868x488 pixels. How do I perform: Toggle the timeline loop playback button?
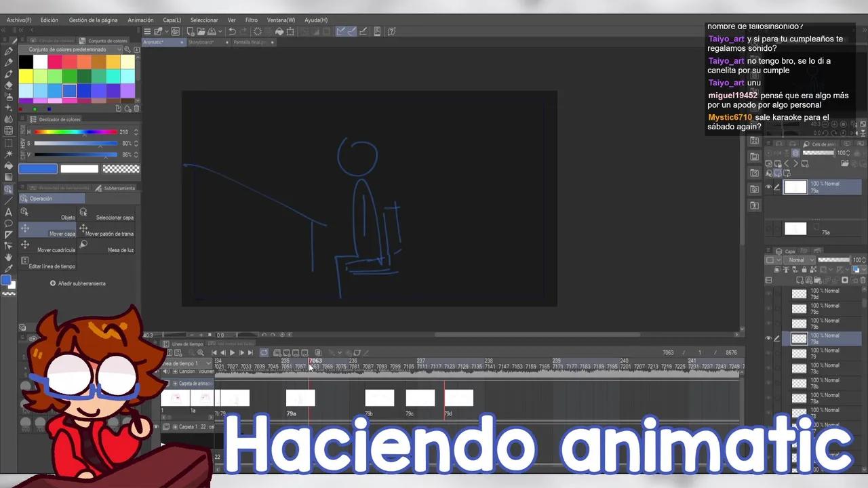pyautogui.click(x=264, y=352)
